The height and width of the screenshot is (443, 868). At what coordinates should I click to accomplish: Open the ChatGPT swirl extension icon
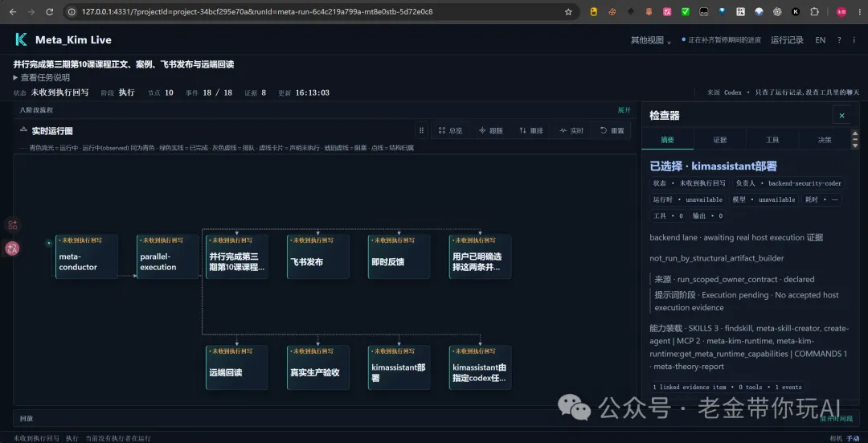click(777, 11)
